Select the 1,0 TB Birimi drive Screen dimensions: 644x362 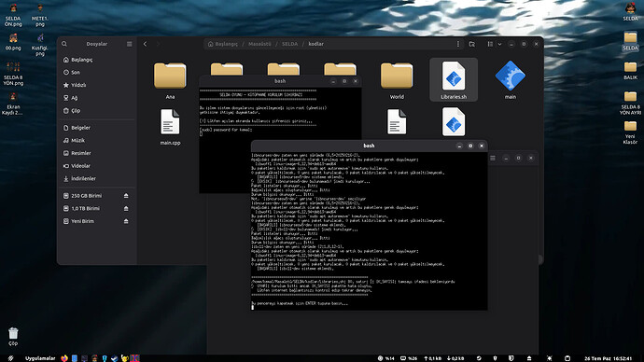[97, 209]
